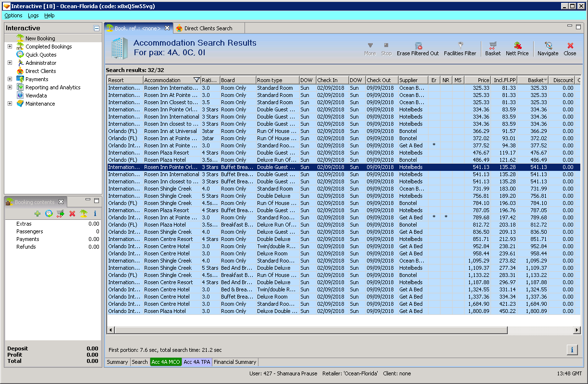Click the red X delete icon in Booking contents

click(72, 214)
